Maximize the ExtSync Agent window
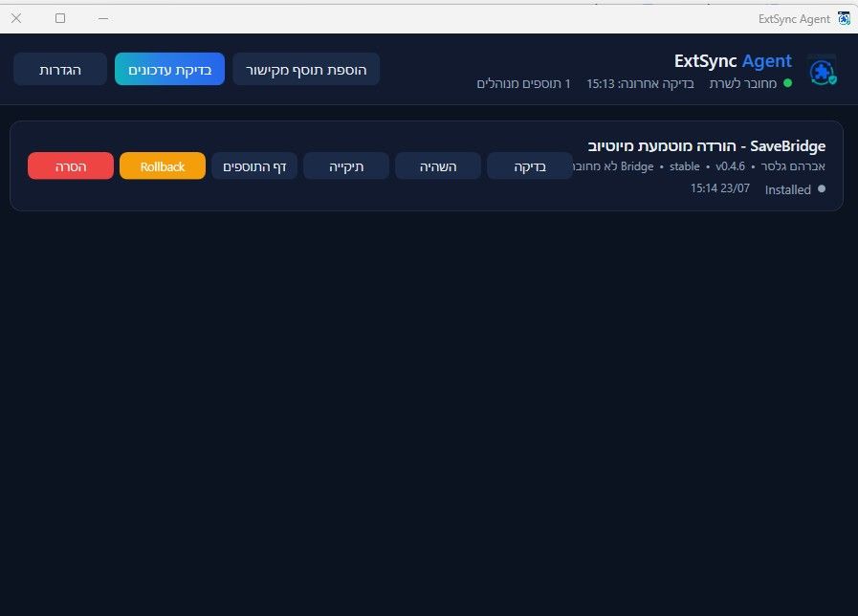This screenshot has height=616, width=858. point(60,18)
